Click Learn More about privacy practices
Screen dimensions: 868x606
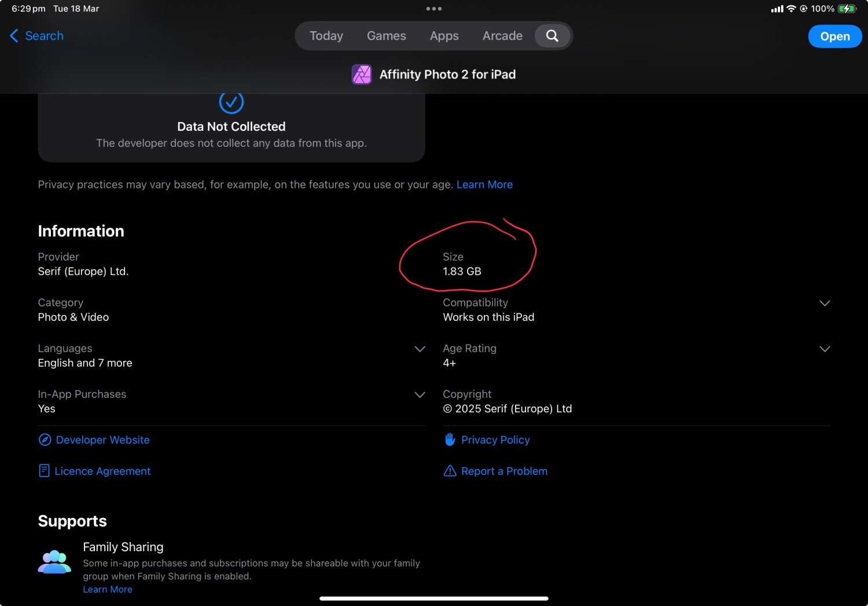[484, 184]
